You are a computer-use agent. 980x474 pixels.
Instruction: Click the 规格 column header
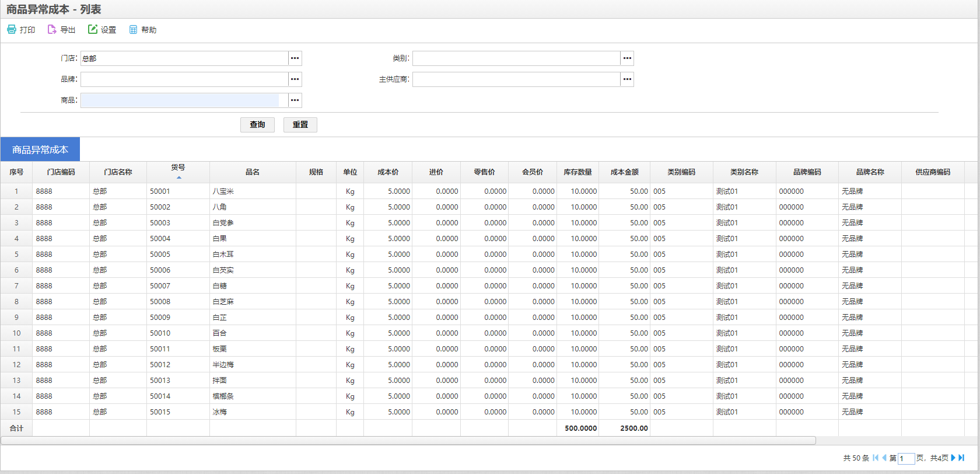point(316,172)
